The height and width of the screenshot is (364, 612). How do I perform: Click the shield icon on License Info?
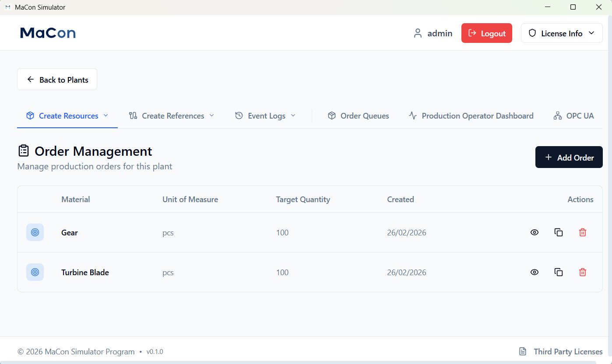coord(532,33)
